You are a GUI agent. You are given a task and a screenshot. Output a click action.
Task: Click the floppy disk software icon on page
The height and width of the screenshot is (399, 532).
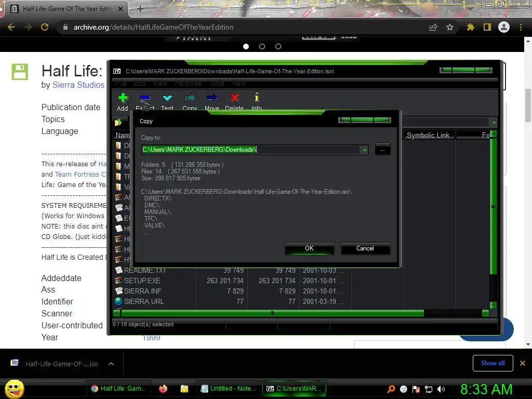[20, 72]
